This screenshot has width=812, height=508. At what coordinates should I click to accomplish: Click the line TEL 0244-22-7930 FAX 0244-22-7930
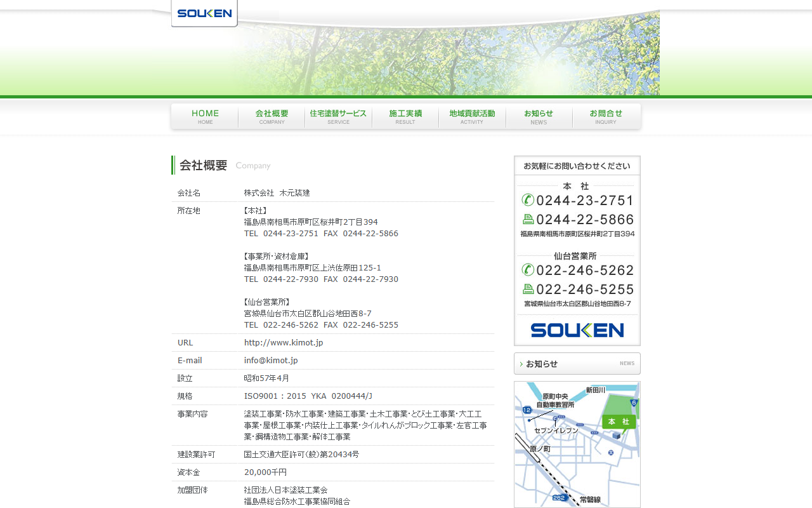[321, 279]
